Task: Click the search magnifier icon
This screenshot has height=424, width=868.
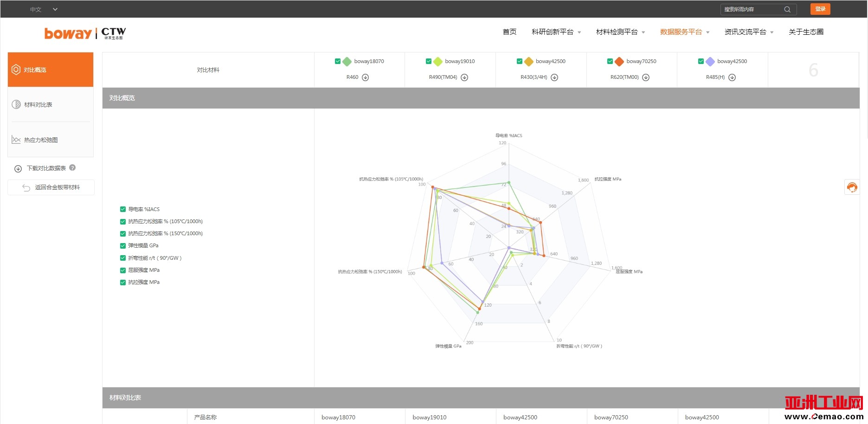Action: click(787, 9)
